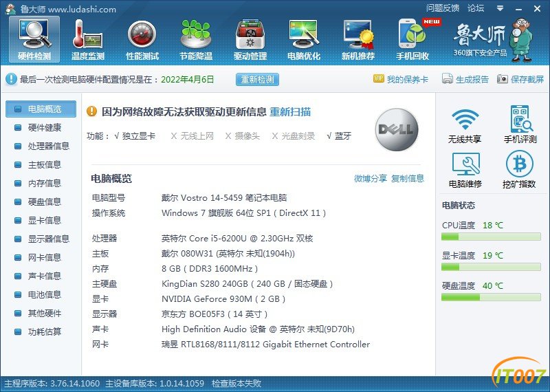550x392 pixels.
Task: Click 保存截屏 save screenshot
Action: tap(520, 79)
